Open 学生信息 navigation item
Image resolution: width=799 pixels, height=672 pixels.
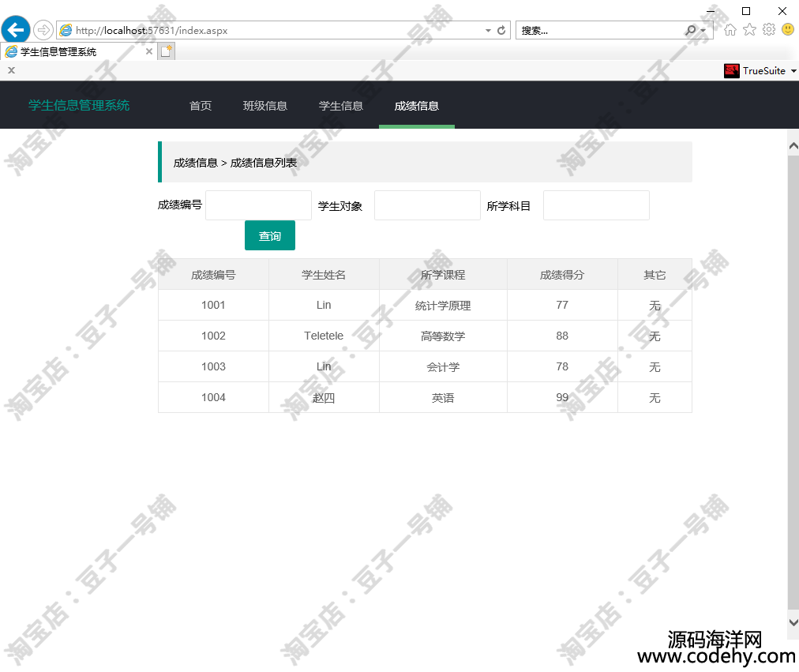(341, 106)
